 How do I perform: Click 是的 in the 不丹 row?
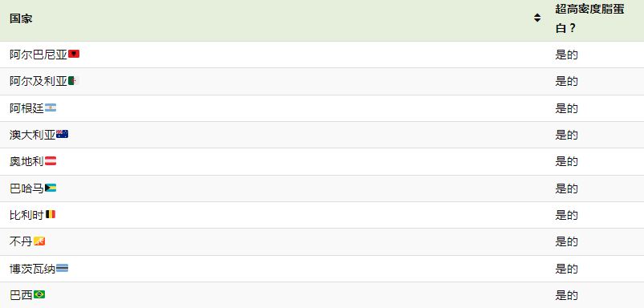(566, 241)
